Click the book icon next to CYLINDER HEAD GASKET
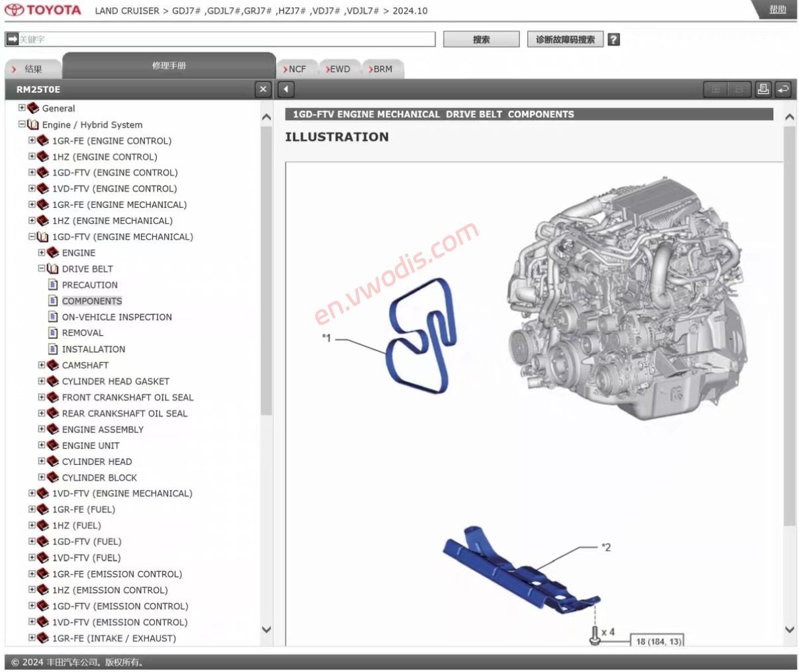799x672 pixels. click(x=53, y=381)
